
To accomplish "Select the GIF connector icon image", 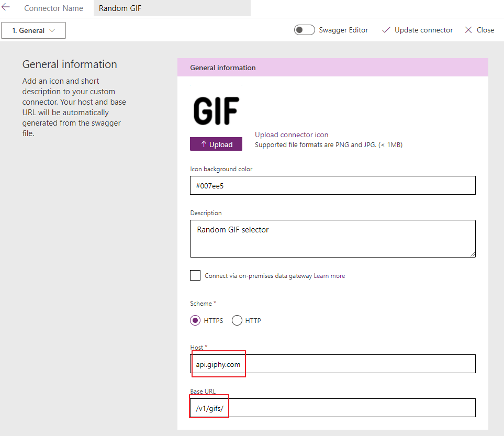I will [216, 110].
